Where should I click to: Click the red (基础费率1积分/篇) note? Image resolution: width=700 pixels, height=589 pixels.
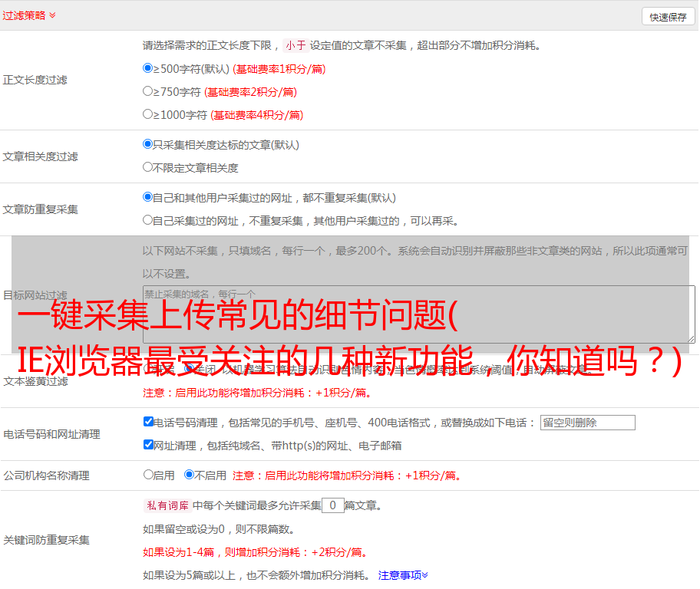tap(279, 69)
